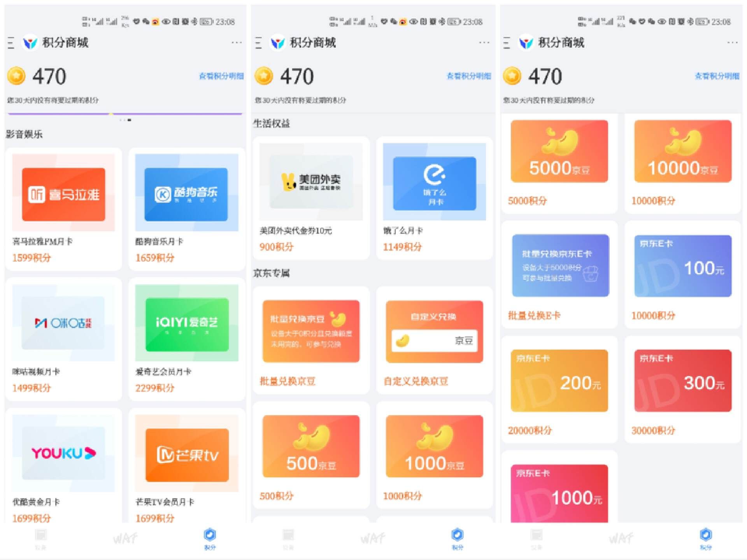
Task: Tap app logo beside 积分商城 in middle screen
Action: tap(278, 43)
